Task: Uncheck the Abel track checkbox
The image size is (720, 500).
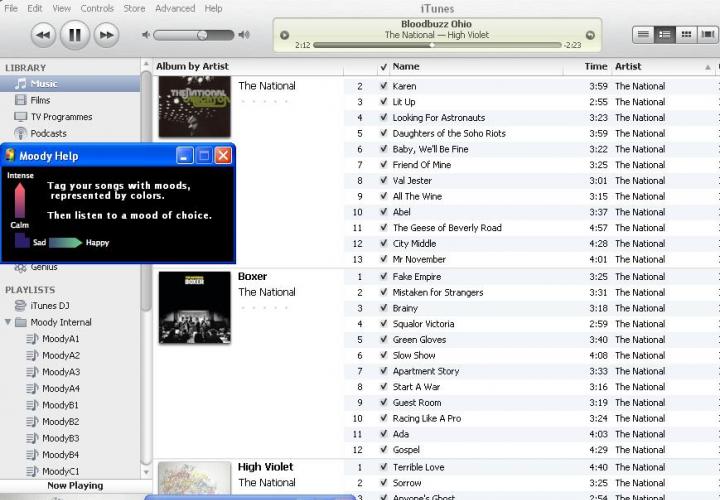Action: click(x=383, y=212)
